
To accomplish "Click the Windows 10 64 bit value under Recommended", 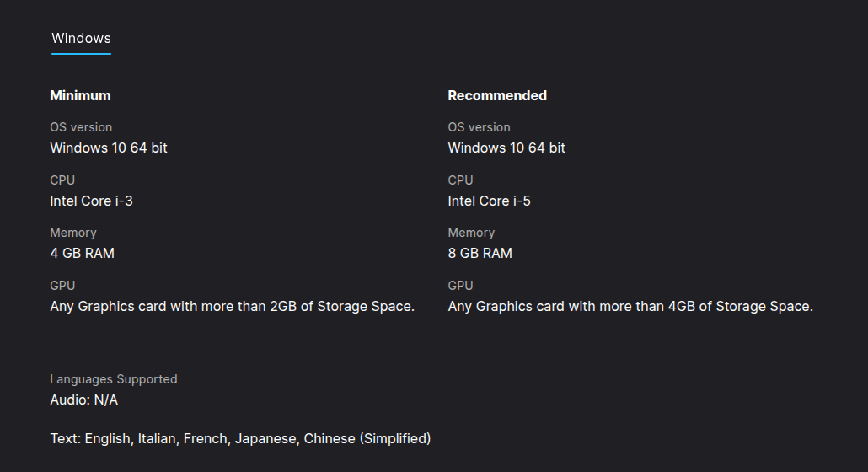I will (x=506, y=147).
